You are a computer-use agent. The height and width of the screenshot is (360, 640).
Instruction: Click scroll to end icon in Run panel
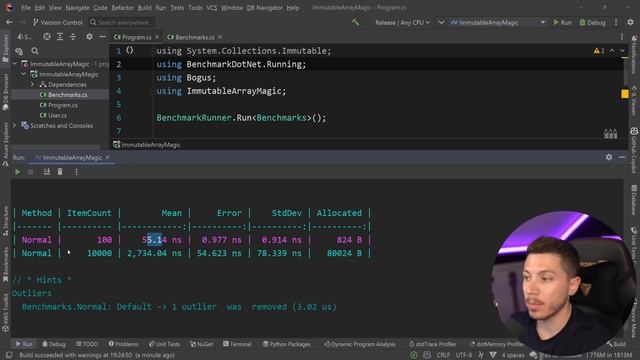[47, 172]
